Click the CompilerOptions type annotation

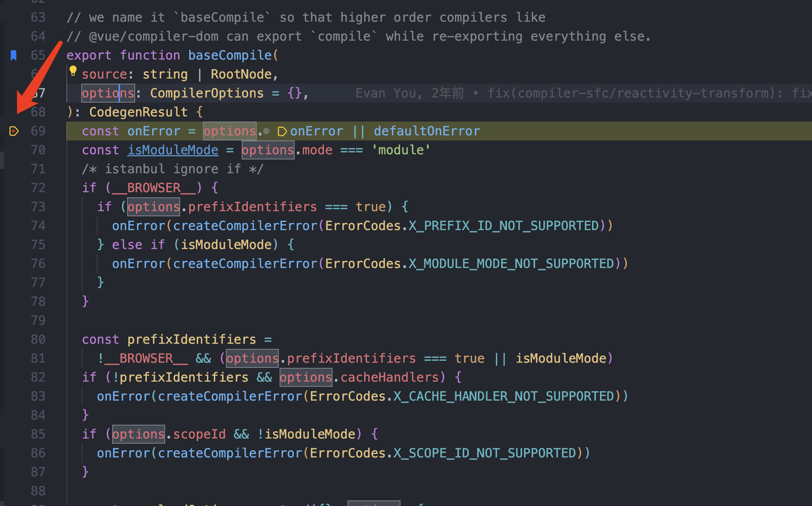point(207,93)
